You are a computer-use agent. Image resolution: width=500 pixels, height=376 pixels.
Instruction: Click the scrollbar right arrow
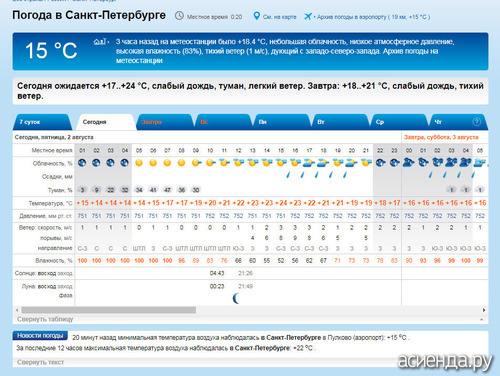[484, 310]
